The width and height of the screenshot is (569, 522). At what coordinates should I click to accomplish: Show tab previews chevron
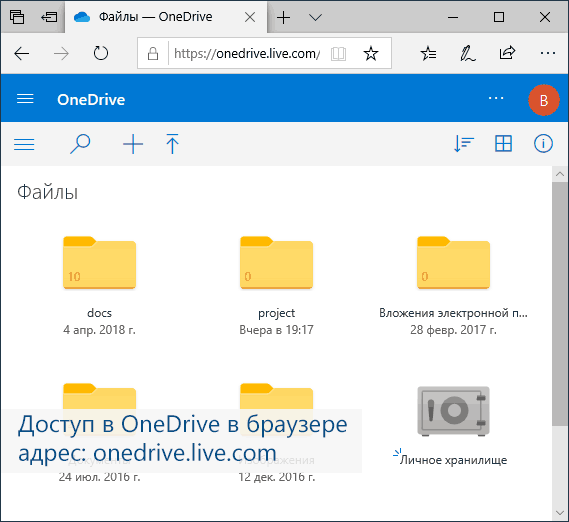click(315, 17)
